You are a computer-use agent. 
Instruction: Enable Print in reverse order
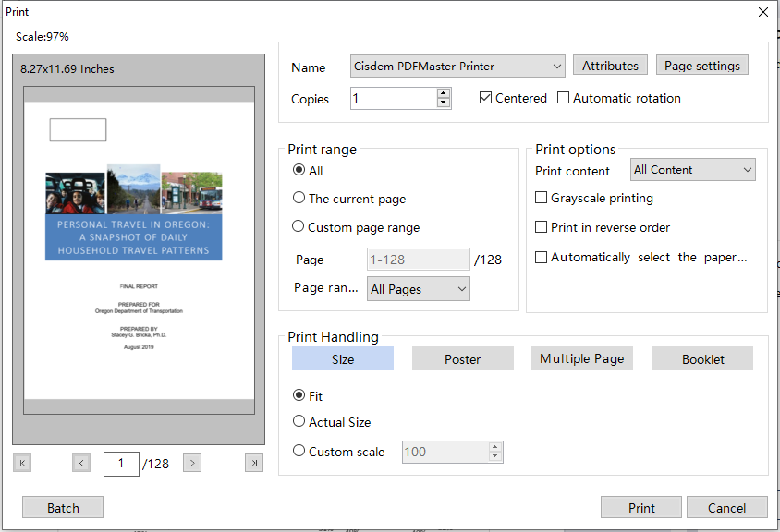[603, 227]
